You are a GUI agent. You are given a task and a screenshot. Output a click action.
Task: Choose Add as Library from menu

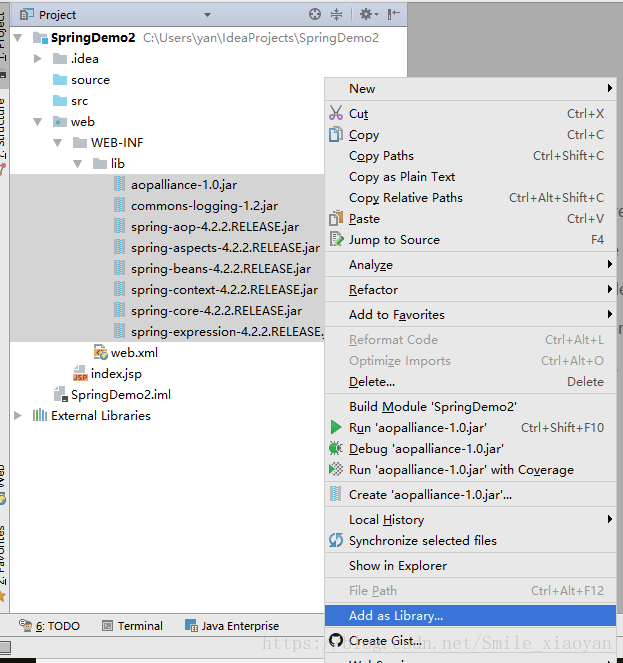[470, 616]
